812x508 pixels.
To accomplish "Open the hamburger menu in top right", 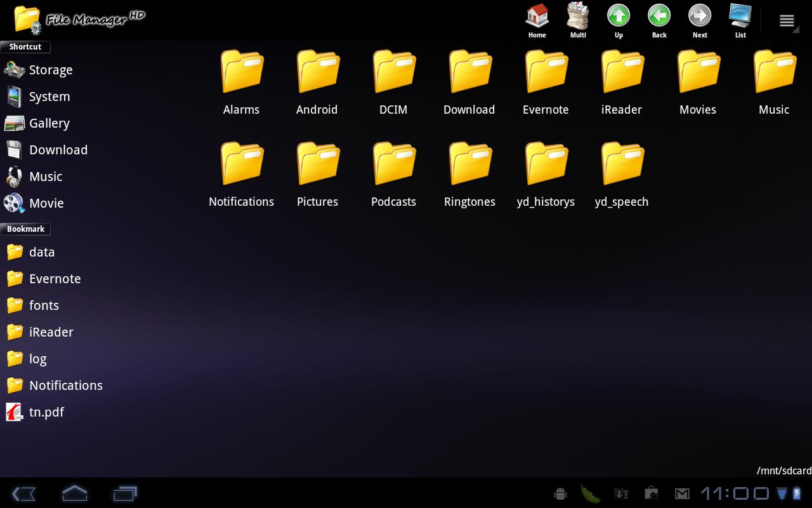I will [787, 20].
